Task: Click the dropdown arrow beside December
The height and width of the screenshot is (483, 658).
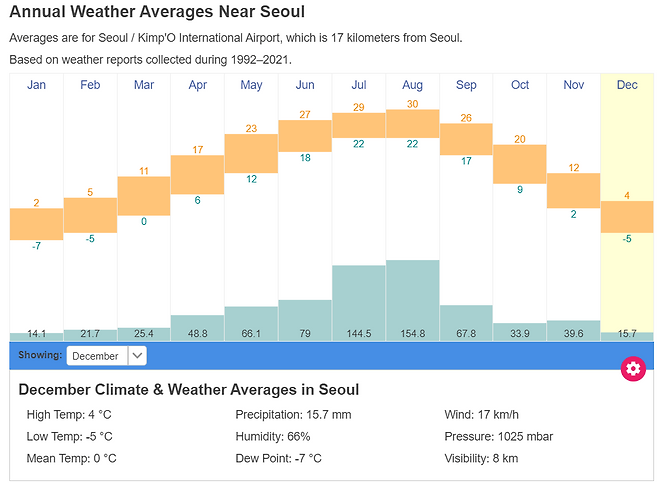Action: [x=137, y=356]
